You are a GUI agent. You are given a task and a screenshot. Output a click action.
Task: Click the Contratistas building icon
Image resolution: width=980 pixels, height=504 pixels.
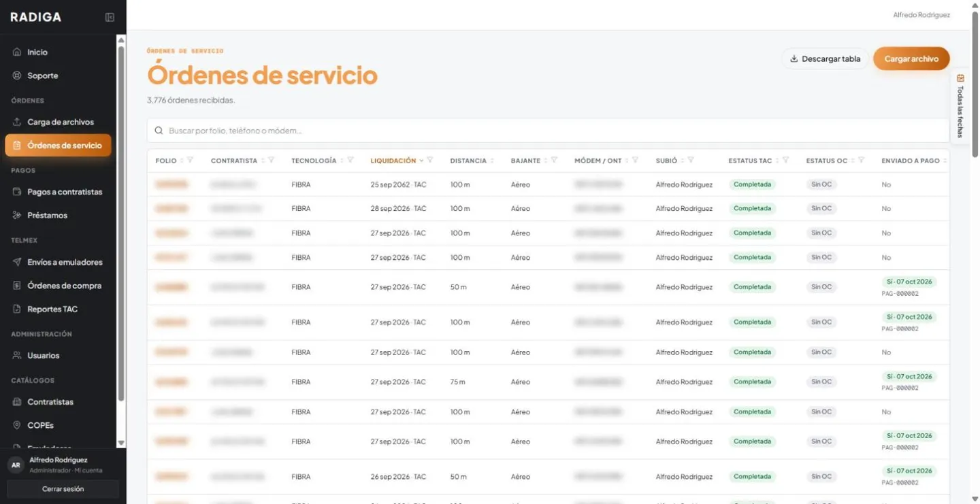click(17, 402)
